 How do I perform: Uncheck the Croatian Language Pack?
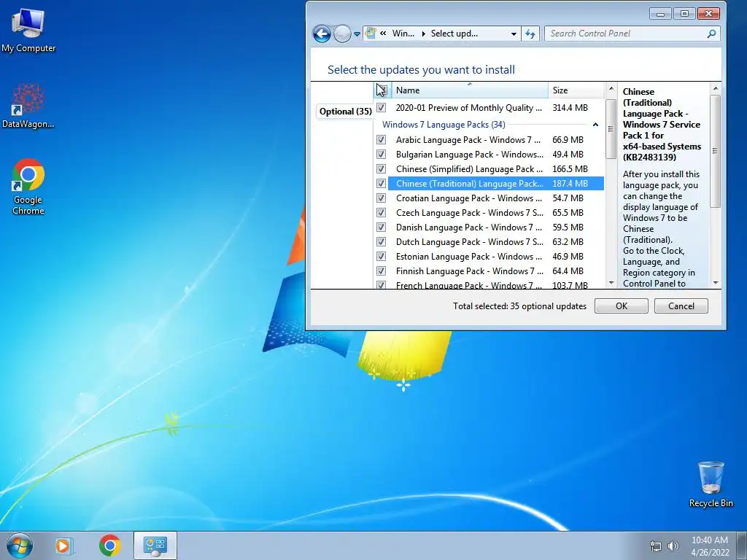click(381, 198)
